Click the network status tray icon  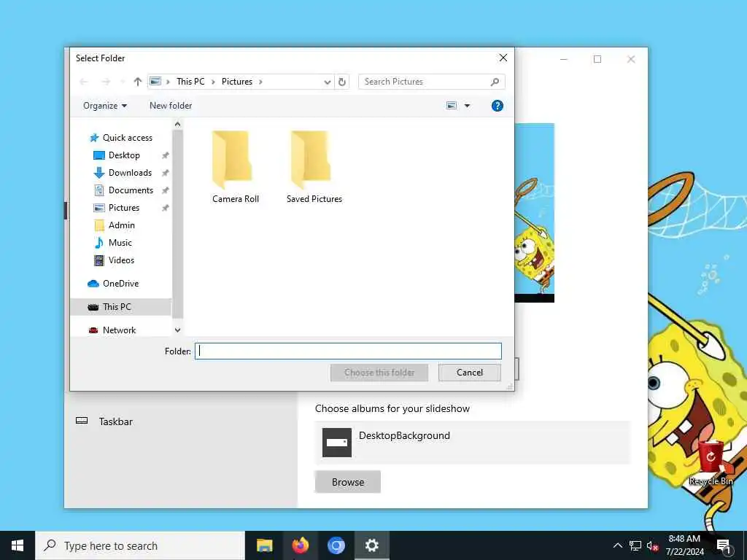click(635, 545)
